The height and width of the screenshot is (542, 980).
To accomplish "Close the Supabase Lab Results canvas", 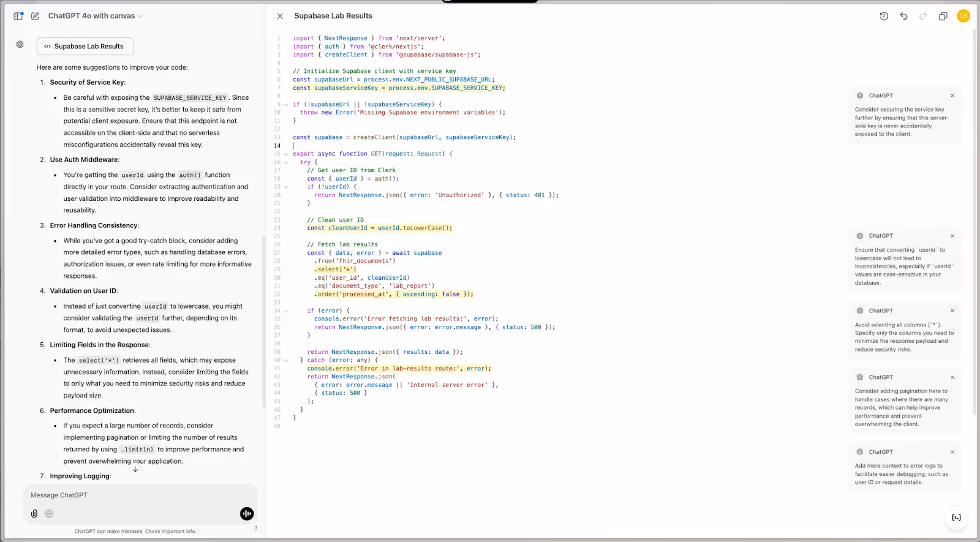I will pos(280,16).
